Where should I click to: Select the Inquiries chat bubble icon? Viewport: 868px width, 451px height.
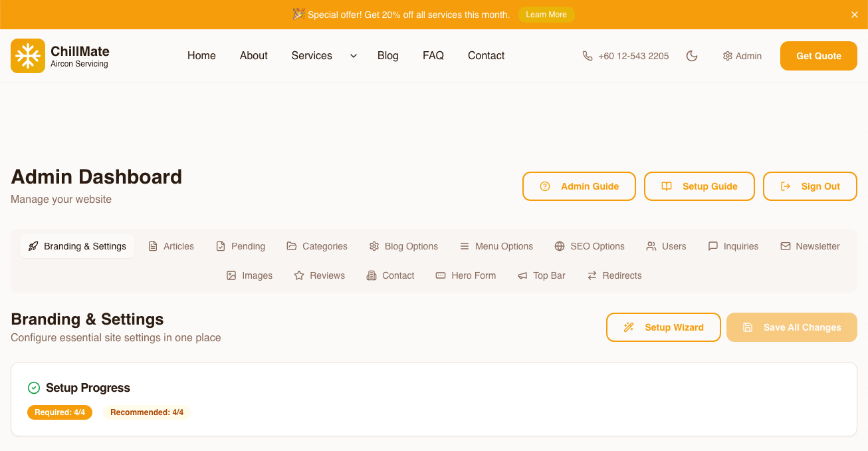712,246
